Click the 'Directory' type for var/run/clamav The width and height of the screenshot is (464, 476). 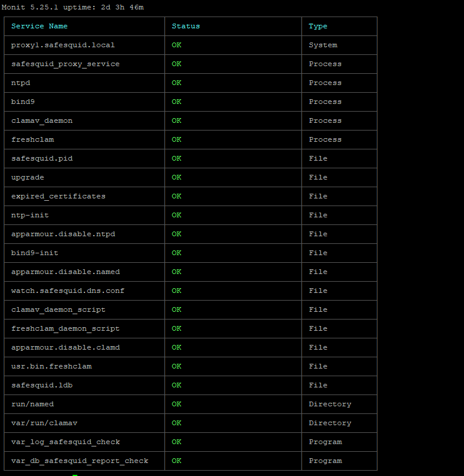330,423
